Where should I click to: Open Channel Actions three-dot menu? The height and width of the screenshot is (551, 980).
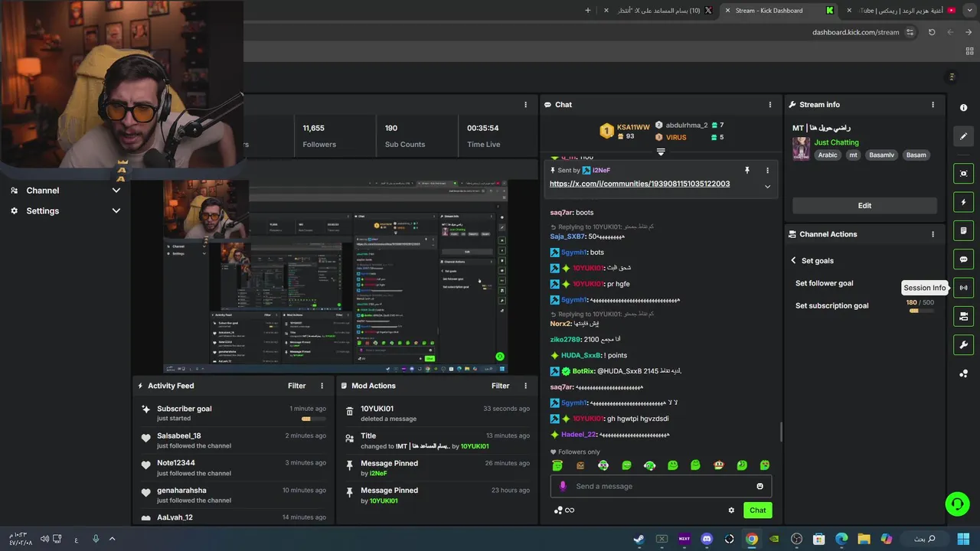tap(933, 234)
